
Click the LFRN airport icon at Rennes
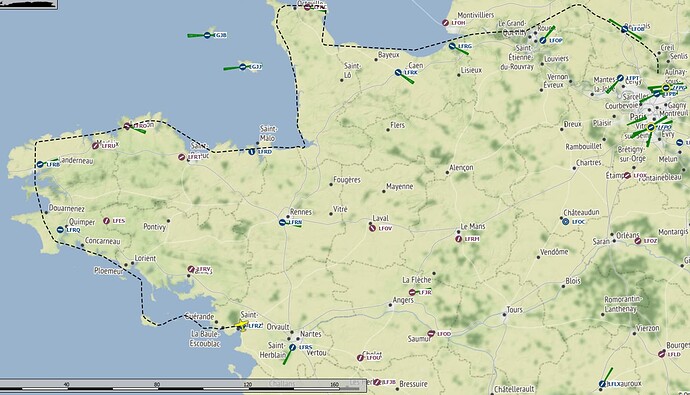coord(282,223)
